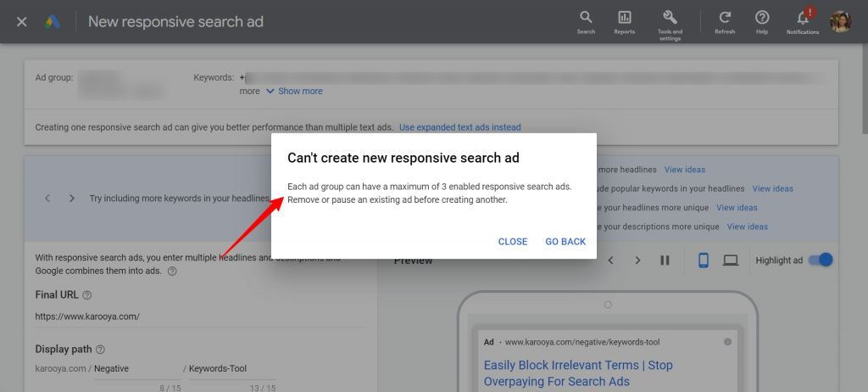This screenshot has height=392, width=868.
Task: Click the account profile avatar
Action: (840, 21)
